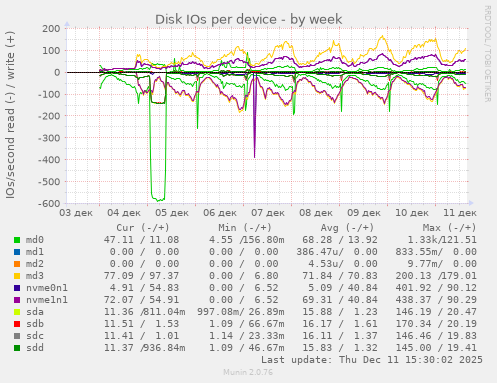
Task: Click md3 current value 77.09 / 97.37
Action: point(141,276)
